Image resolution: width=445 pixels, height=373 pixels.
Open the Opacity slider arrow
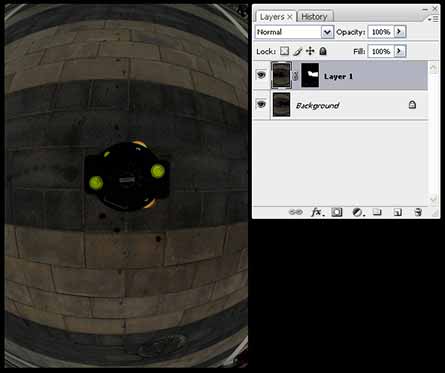(x=400, y=32)
